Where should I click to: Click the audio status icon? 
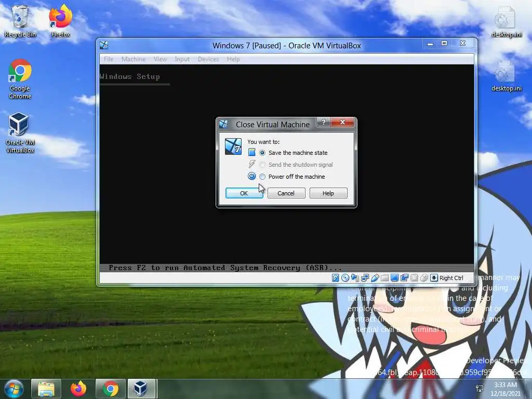coord(355,278)
